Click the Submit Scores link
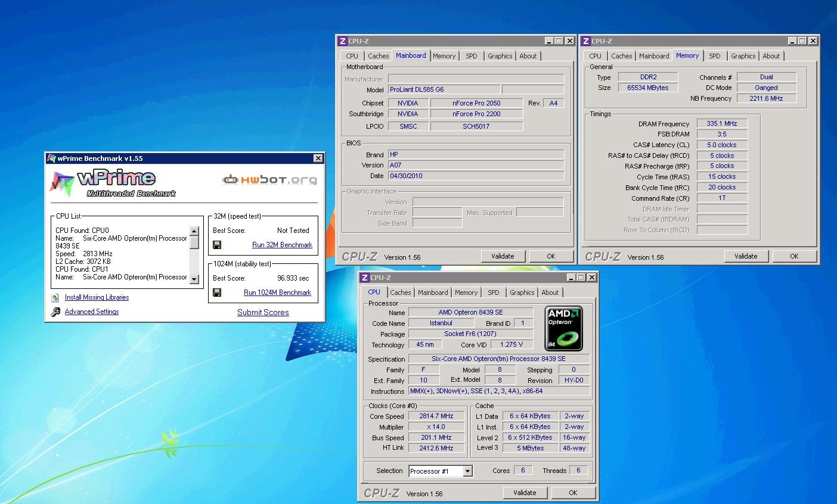 (263, 312)
